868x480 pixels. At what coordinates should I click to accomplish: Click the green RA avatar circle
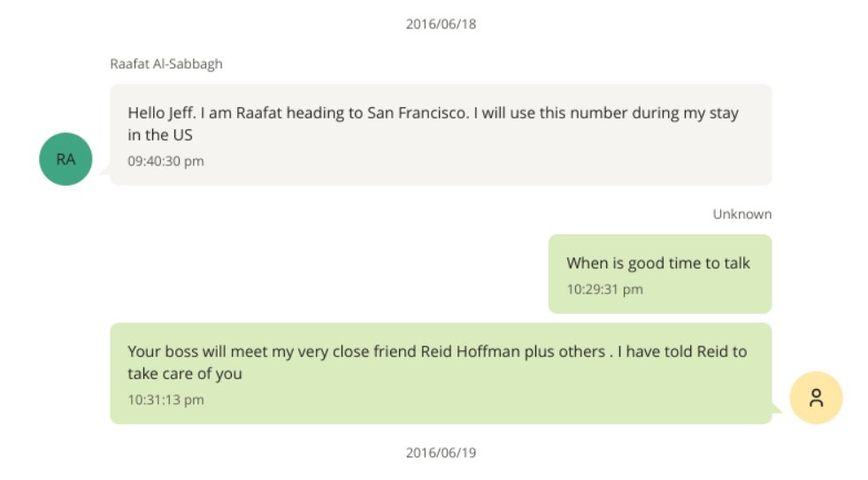(65, 159)
